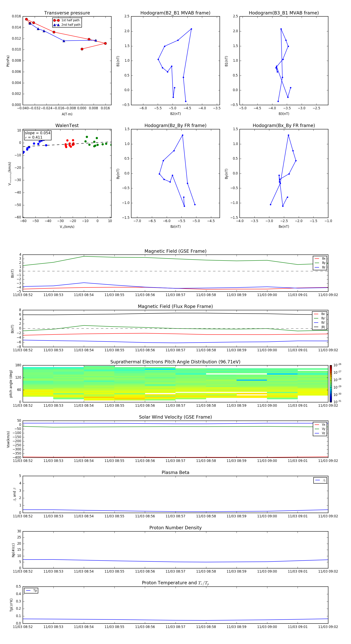
Task: Click the 'Hodogram(B3_B1 MVAB frame)' title
Action: [x=284, y=13]
